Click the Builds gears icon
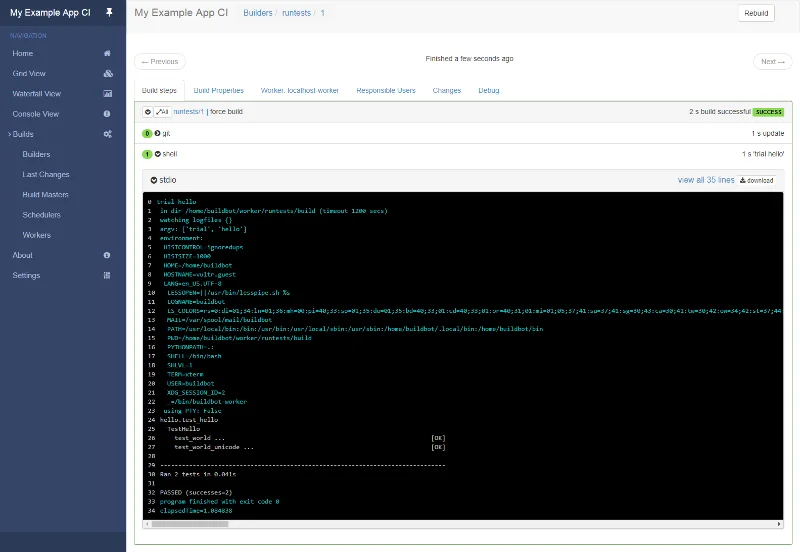800x552 pixels. (108, 134)
